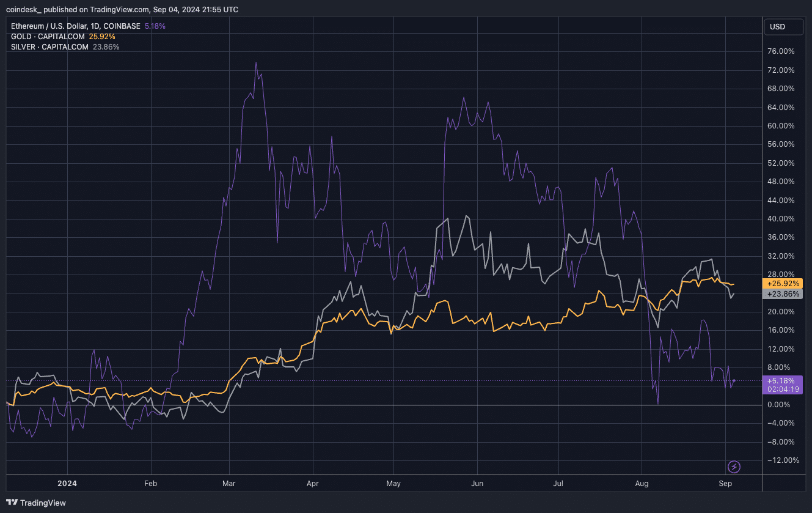Image resolution: width=812 pixels, height=513 pixels.
Task: Click the 40.00% axis label
Action: pos(781,219)
